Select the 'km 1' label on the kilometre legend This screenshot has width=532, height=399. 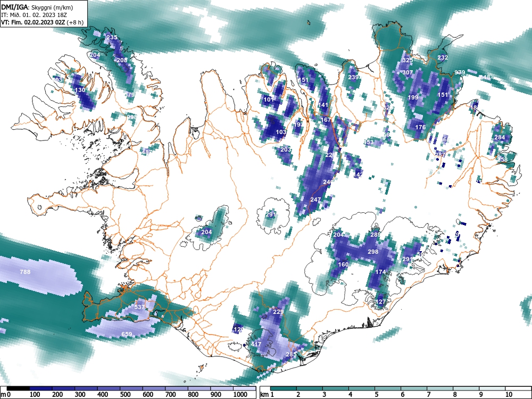click(x=268, y=395)
